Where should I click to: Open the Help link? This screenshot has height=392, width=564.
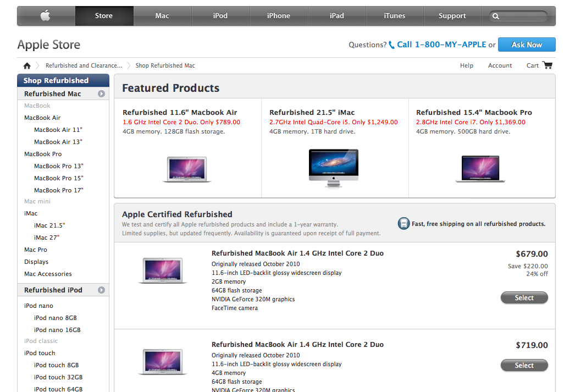[x=467, y=65]
